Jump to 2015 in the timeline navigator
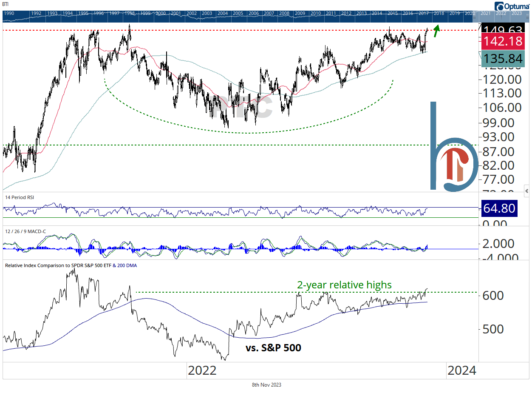 [393, 14]
